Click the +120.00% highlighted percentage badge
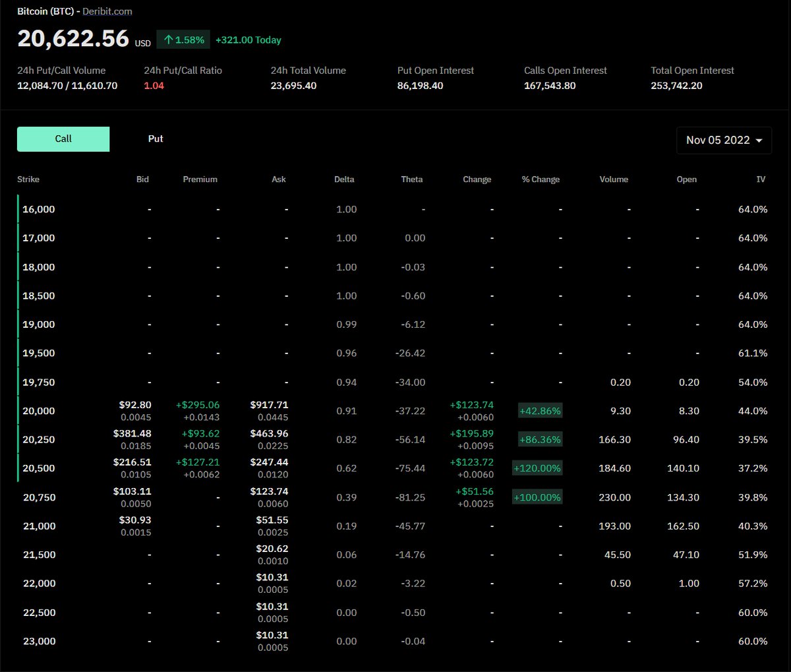 (x=537, y=468)
